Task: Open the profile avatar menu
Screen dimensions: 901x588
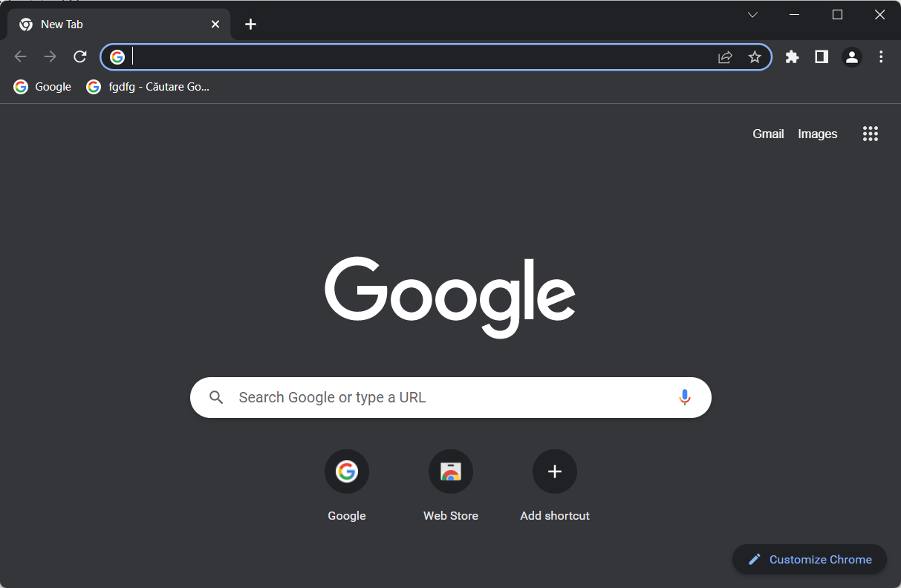Action: (851, 56)
